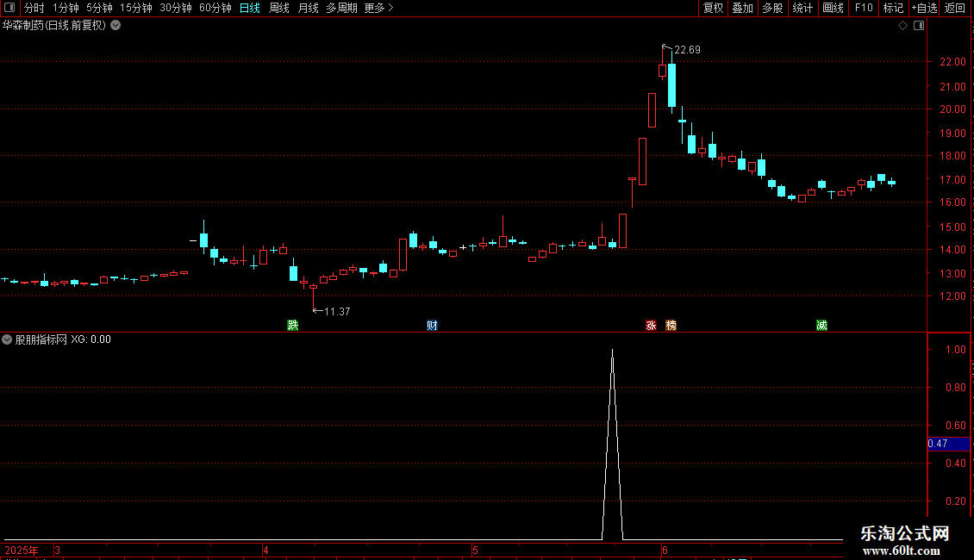
Task: Click the 标记 mark button
Action: pyautogui.click(x=893, y=8)
